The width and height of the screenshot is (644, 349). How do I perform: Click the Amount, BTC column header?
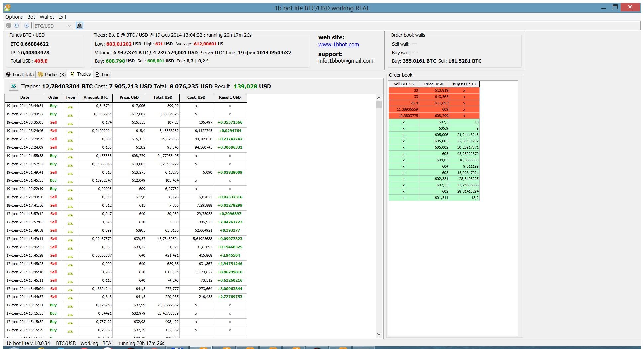96,98
